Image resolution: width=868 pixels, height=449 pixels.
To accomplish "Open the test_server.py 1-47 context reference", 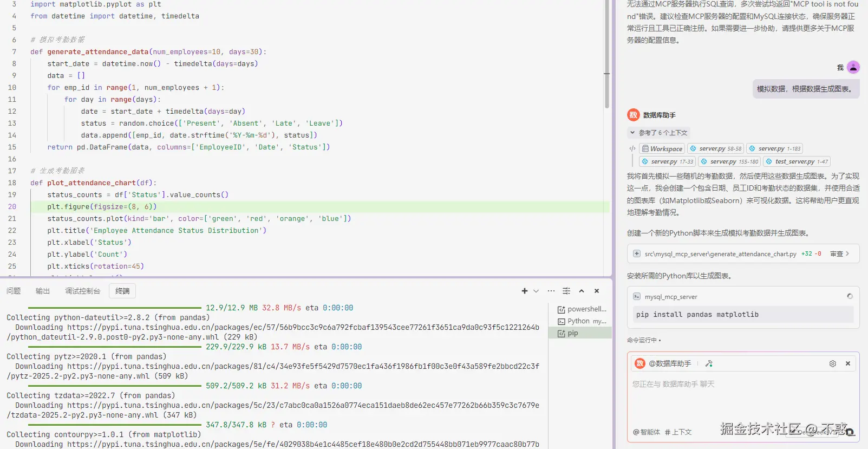I will coord(797,161).
